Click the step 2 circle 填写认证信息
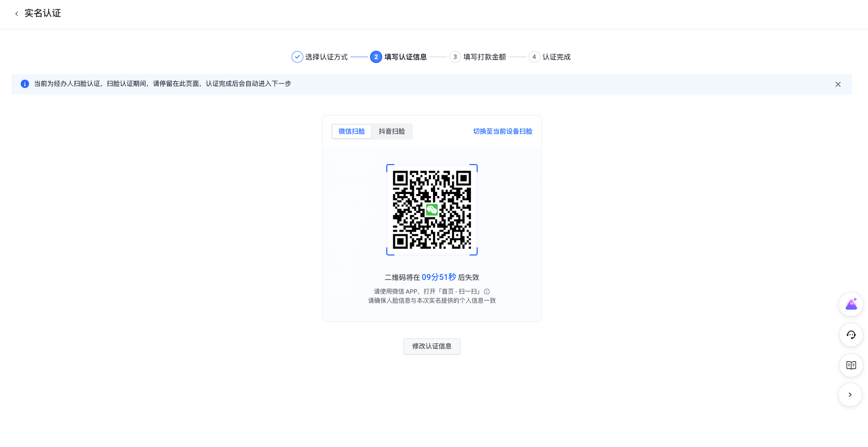The image size is (868, 447). click(376, 57)
